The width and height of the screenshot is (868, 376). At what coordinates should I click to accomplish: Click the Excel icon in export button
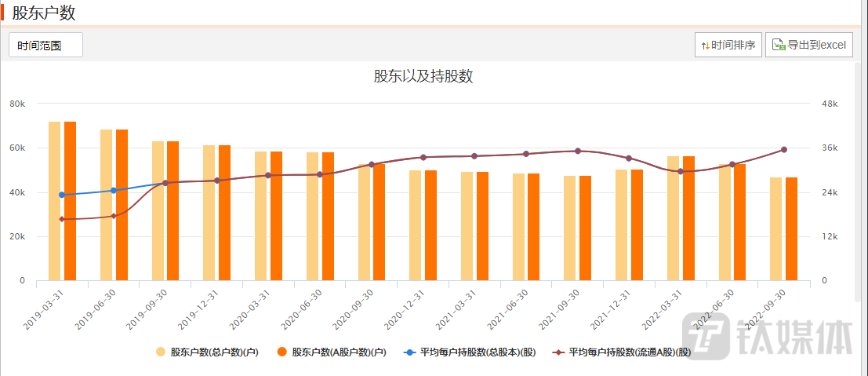[779, 45]
